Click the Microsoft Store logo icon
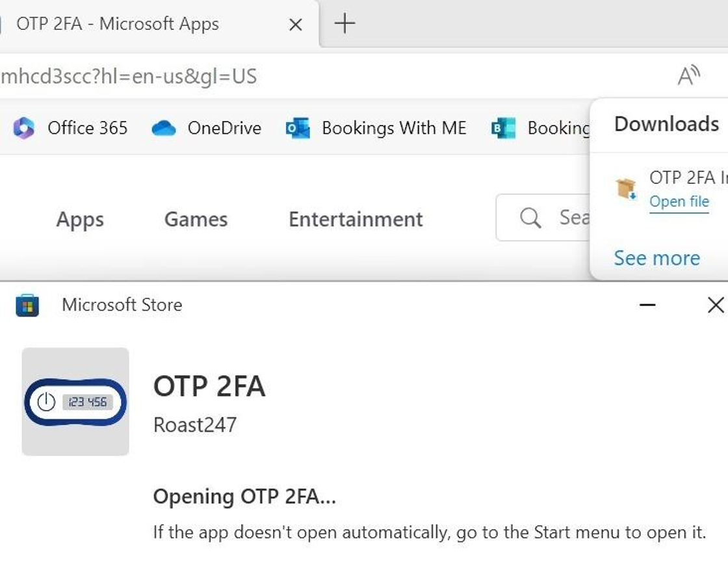Viewport: 728px width, 576px height. click(27, 305)
